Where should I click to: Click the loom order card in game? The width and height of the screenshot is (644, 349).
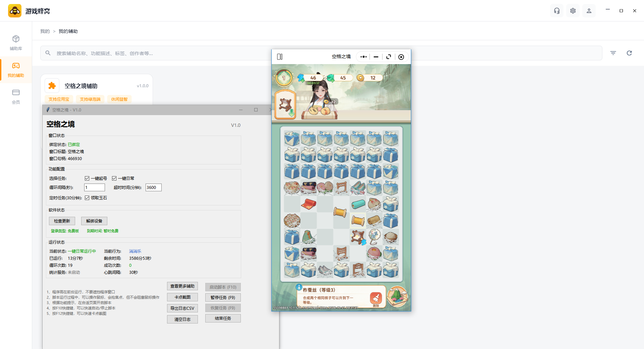285,105
